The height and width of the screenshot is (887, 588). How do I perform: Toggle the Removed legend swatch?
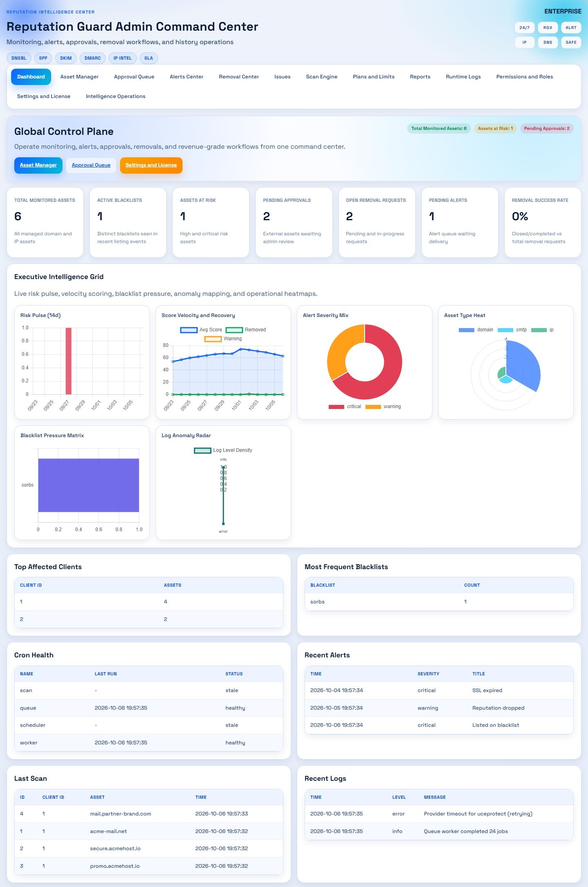click(x=234, y=330)
